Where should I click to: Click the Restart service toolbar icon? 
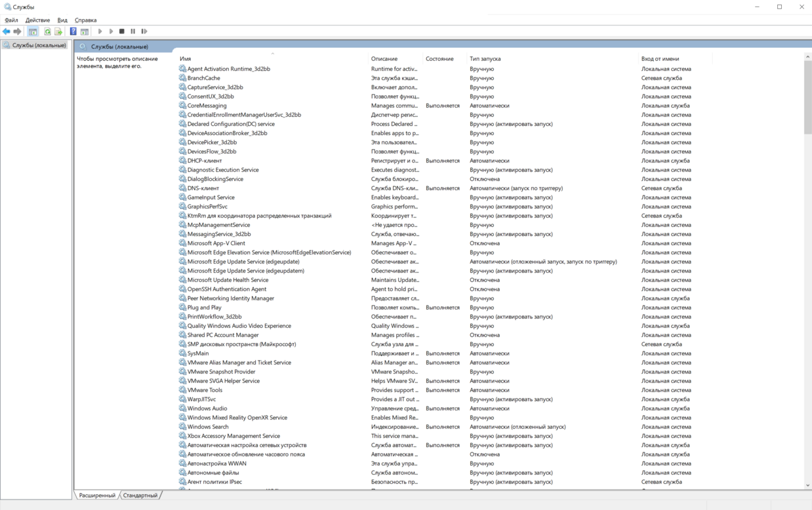click(x=144, y=31)
